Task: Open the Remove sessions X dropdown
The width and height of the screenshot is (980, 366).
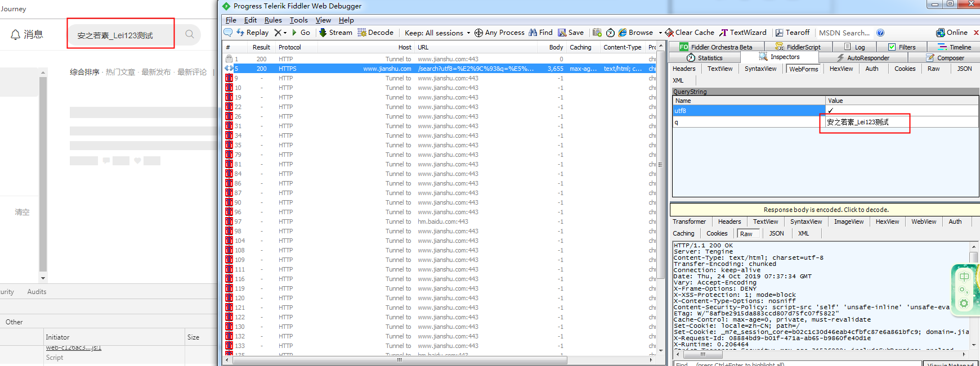Action: (x=280, y=33)
